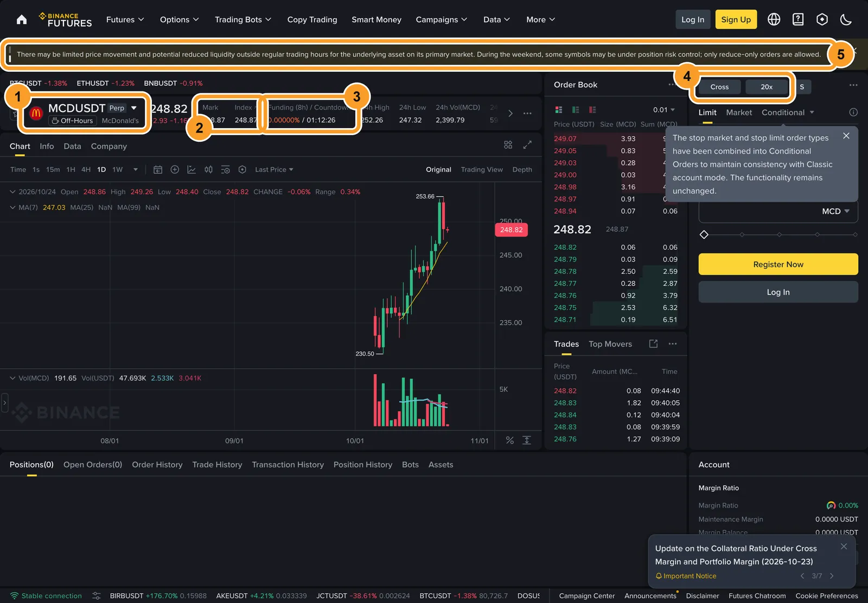Switch to the Company tab
The height and width of the screenshot is (603, 868).
(109, 146)
